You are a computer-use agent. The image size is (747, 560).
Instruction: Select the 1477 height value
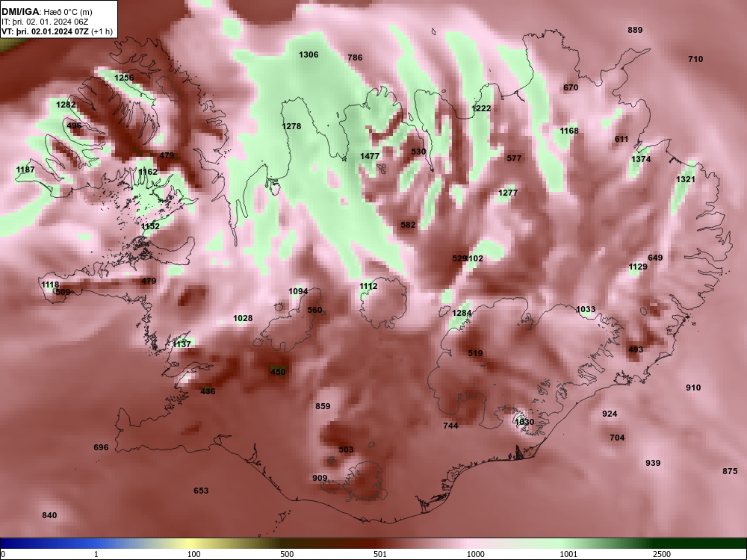pyautogui.click(x=370, y=156)
